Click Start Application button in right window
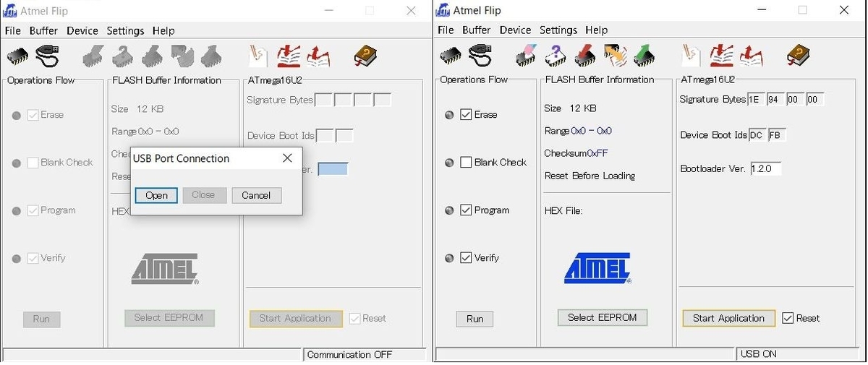The width and height of the screenshot is (868, 365). [x=728, y=318]
